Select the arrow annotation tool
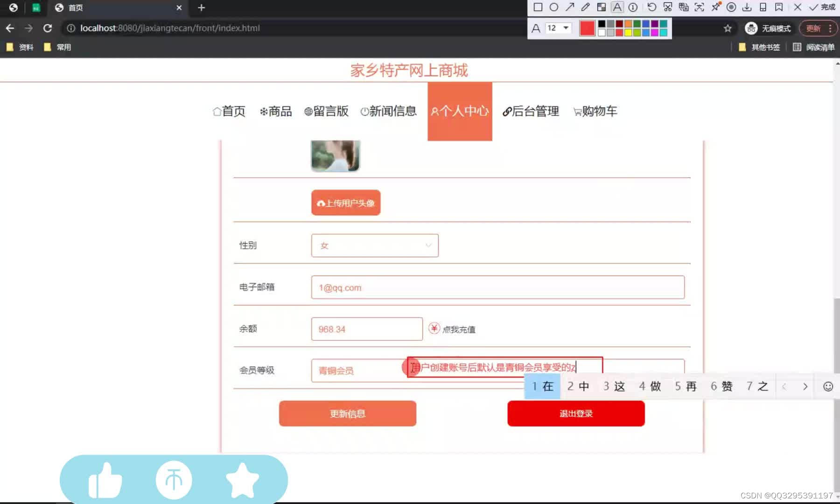The width and height of the screenshot is (840, 504). (x=570, y=7)
